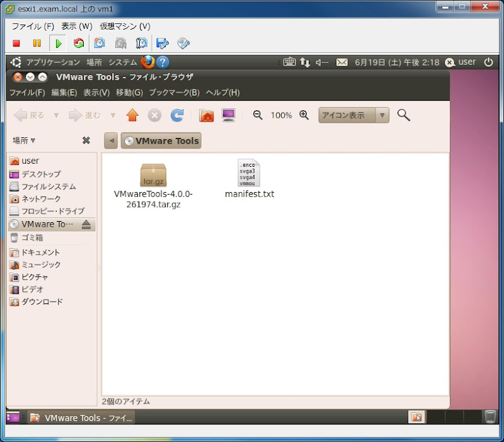Open デスクトップ in the sidebar
Screen dimensions: 504x442
pos(35,174)
